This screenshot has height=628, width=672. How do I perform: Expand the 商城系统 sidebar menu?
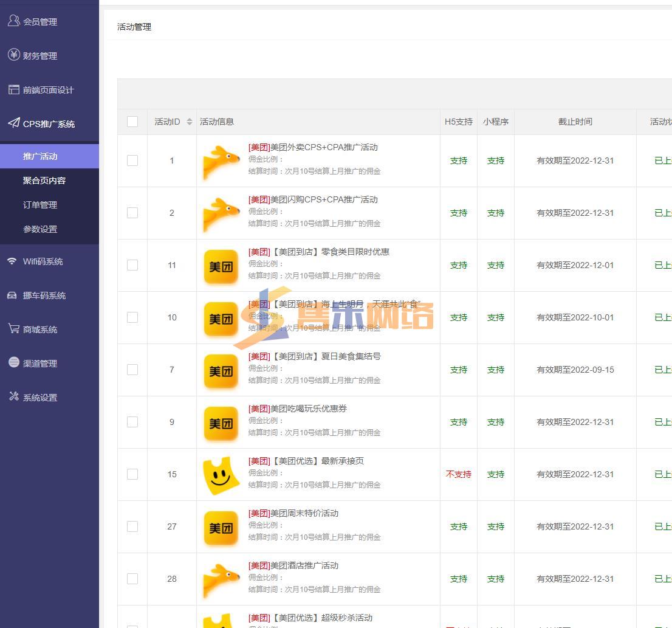click(49, 330)
